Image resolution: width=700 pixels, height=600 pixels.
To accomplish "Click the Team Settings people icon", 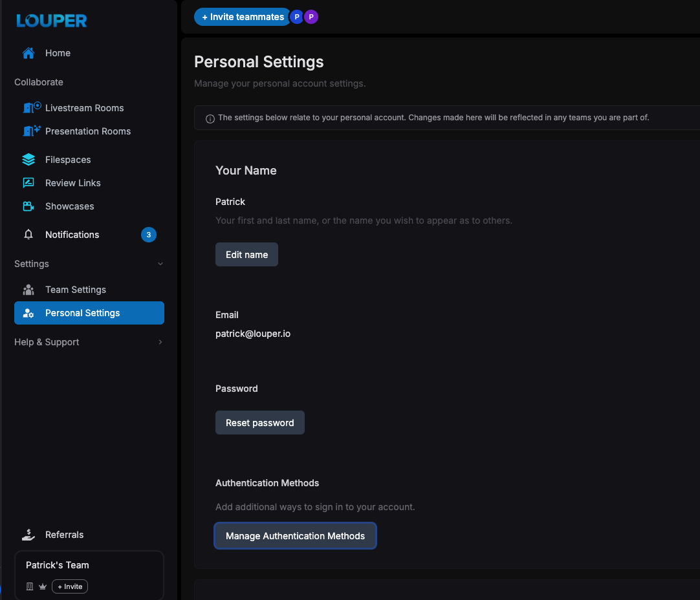I will tap(28, 290).
